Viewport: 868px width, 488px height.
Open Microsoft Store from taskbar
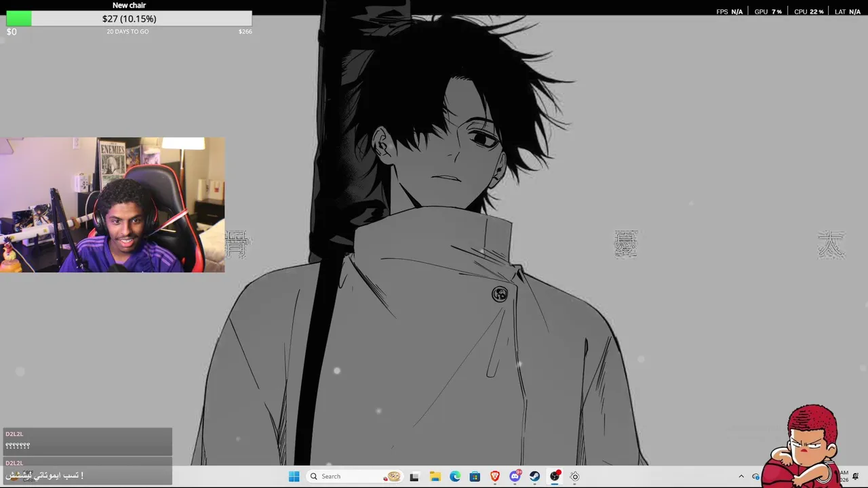pyautogui.click(x=475, y=476)
